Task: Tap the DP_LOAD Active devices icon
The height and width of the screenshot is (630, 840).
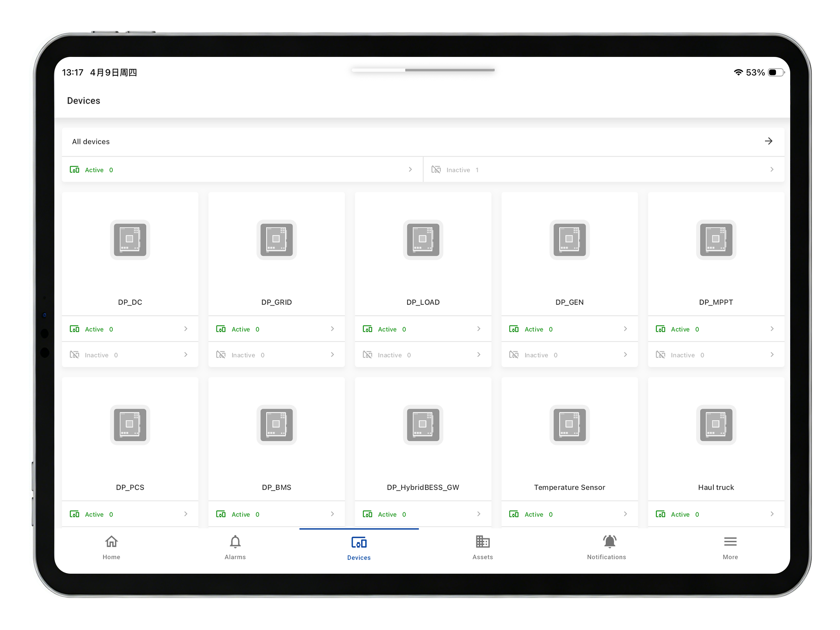Action: coord(367,329)
